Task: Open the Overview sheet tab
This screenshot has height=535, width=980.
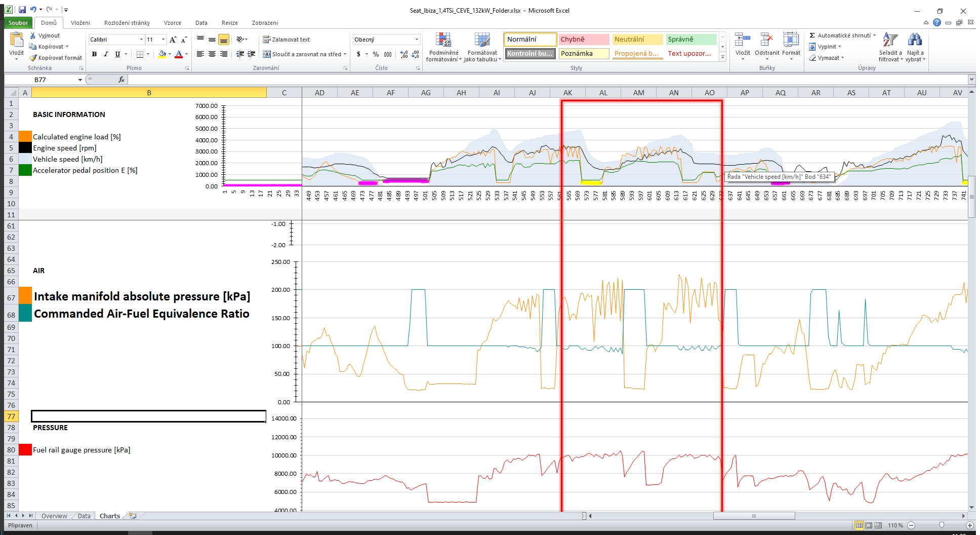Action: coord(54,516)
